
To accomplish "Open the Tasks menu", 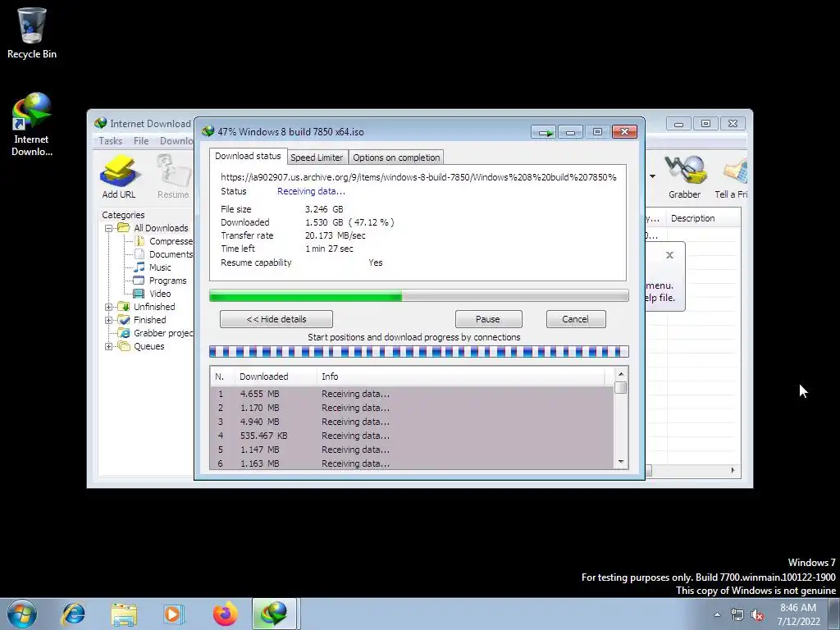I will [x=111, y=141].
